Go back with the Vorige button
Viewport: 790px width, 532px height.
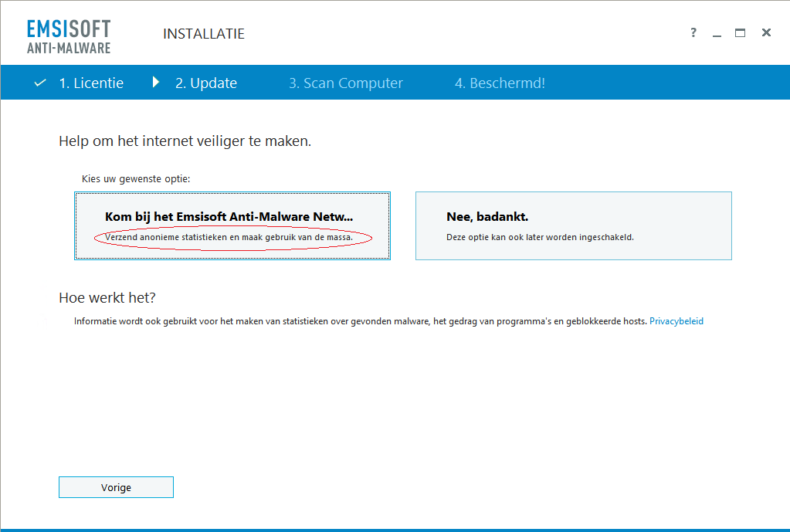click(x=116, y=487)
